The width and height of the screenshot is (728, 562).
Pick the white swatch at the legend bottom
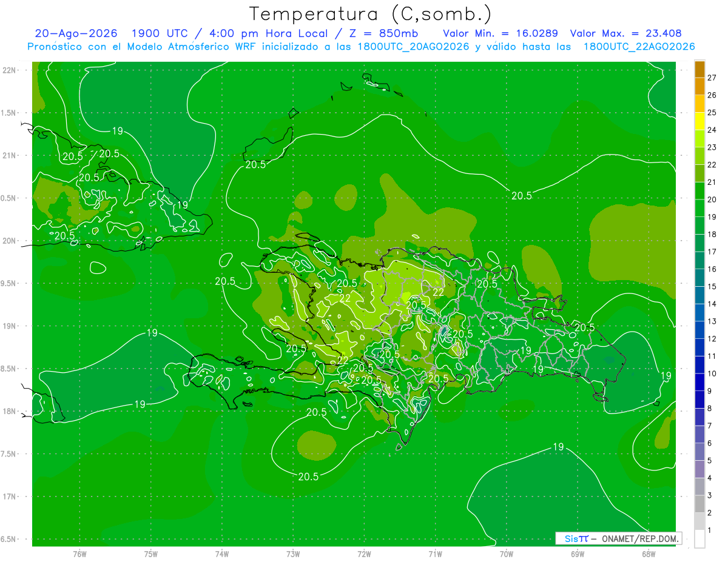[699, 539]
